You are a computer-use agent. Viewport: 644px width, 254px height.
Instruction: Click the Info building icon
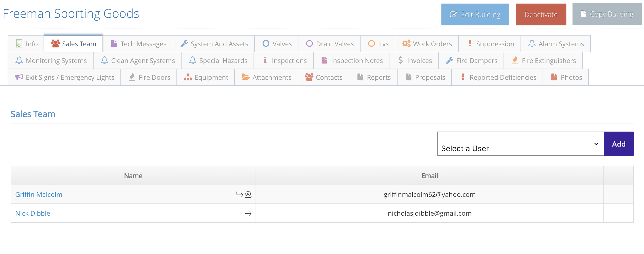pyautogui.click(x=19, y=43)
